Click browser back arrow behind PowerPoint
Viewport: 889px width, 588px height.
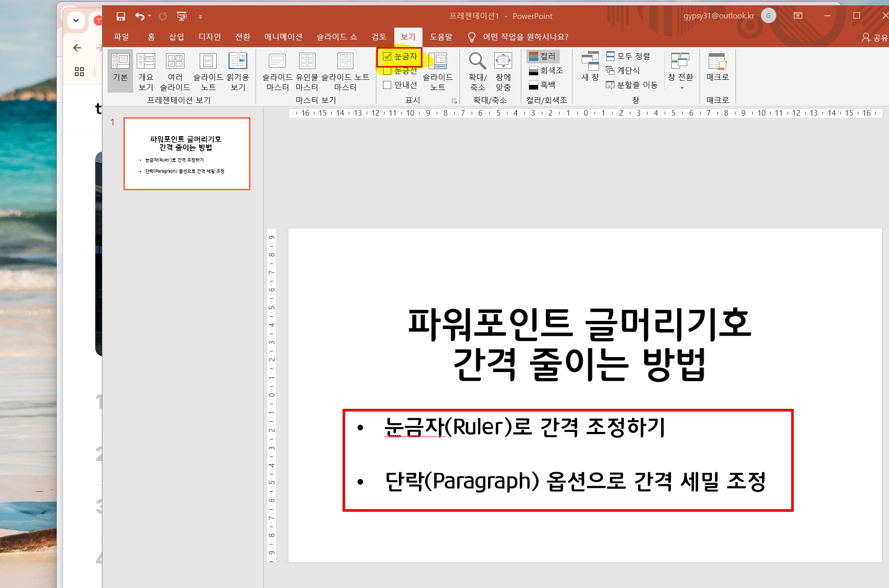tap(77, 48)
